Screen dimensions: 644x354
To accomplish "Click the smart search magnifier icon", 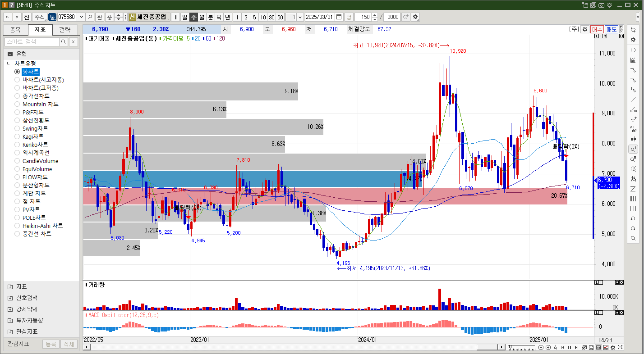I will tap(64, 41).
